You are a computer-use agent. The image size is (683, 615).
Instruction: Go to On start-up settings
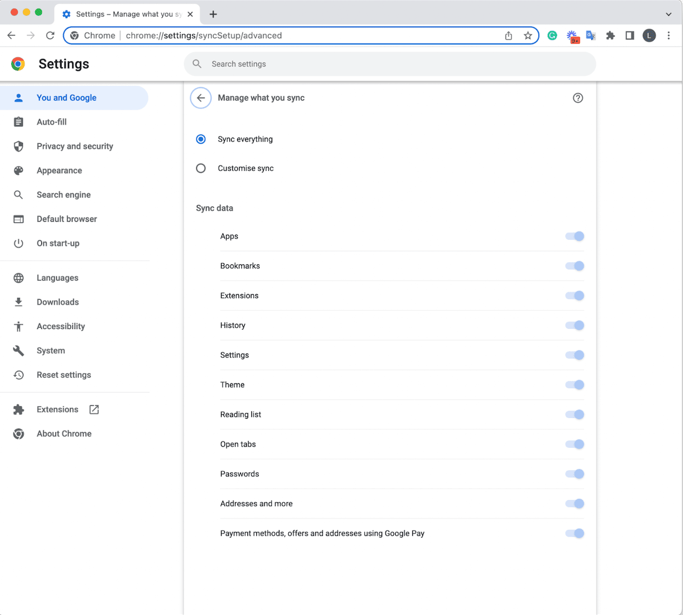pyautogui.click(x=74, y=243)
